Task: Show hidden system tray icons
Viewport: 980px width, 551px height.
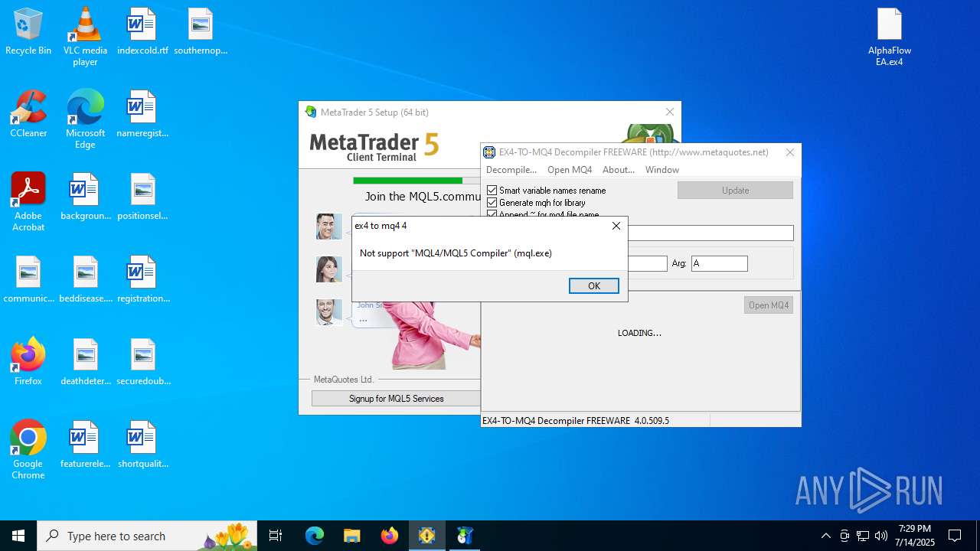Action: point(825,536)
